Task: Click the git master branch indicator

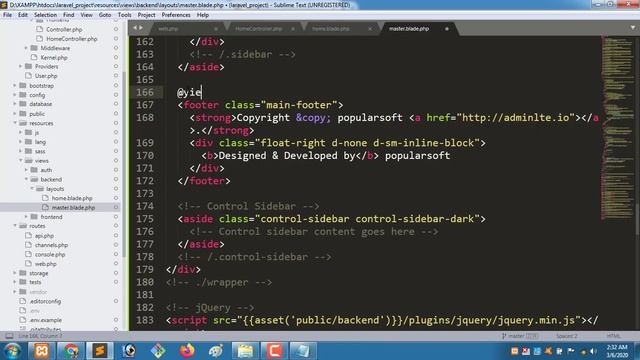Action: click(x=519, y=336)
